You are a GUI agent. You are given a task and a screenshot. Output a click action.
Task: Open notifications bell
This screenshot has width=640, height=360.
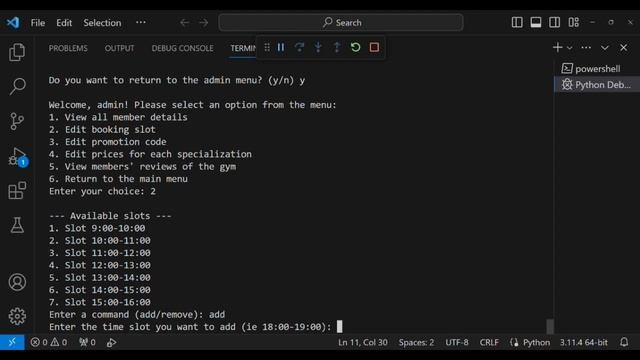click(x=624, y=342)
